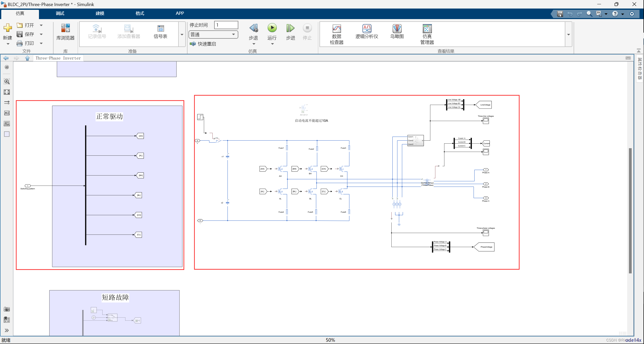
Task: Open the Library Browser (库浏览器) icon
Action: point(65,28)
